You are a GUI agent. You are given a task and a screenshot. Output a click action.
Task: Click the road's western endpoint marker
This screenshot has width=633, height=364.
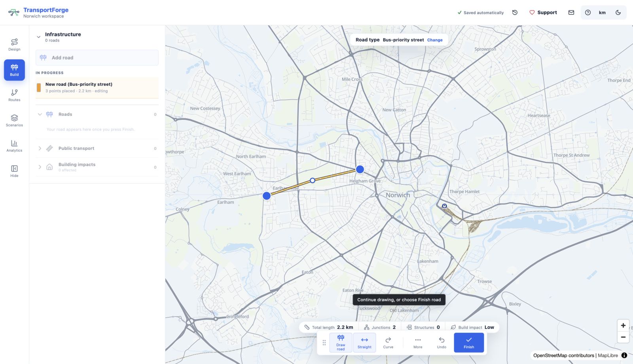[x=267, y=196]
